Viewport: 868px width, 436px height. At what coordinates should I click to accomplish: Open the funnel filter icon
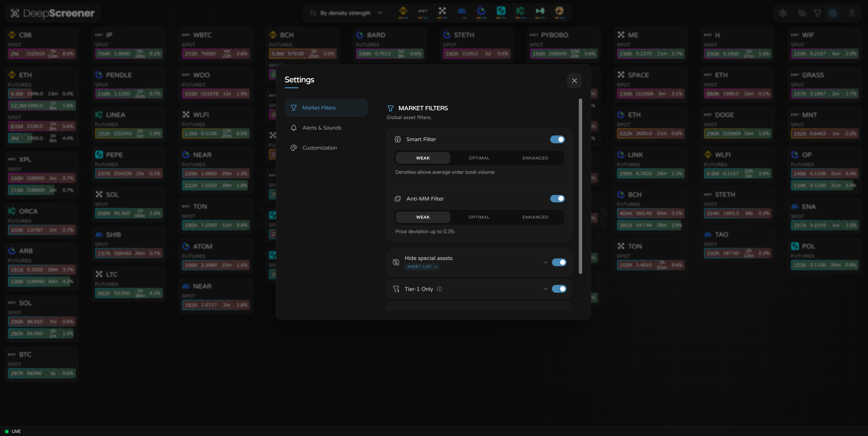(818, 13)
